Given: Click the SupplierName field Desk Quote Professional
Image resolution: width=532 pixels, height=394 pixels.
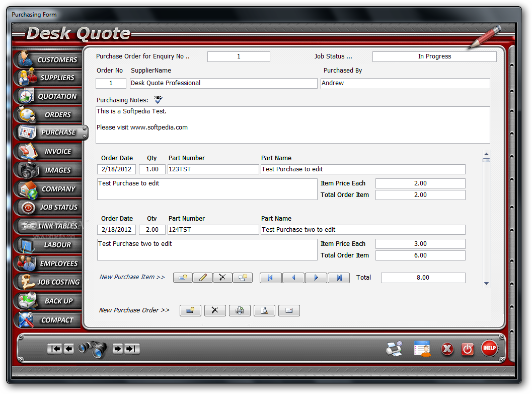Looking at the screenshot, I should click(x=223, y=83).
